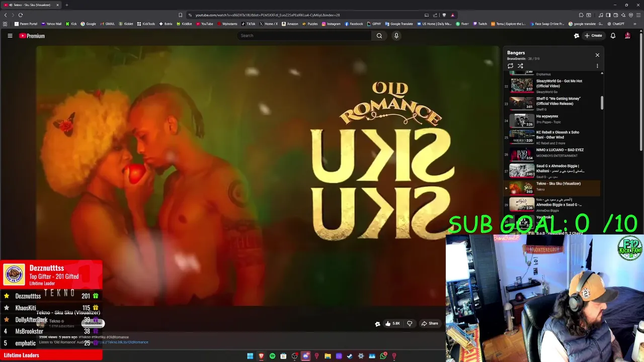Viewport: 644px width, 362px height.
Task: Open GMAIL bookmark
Action: point(107,24)
